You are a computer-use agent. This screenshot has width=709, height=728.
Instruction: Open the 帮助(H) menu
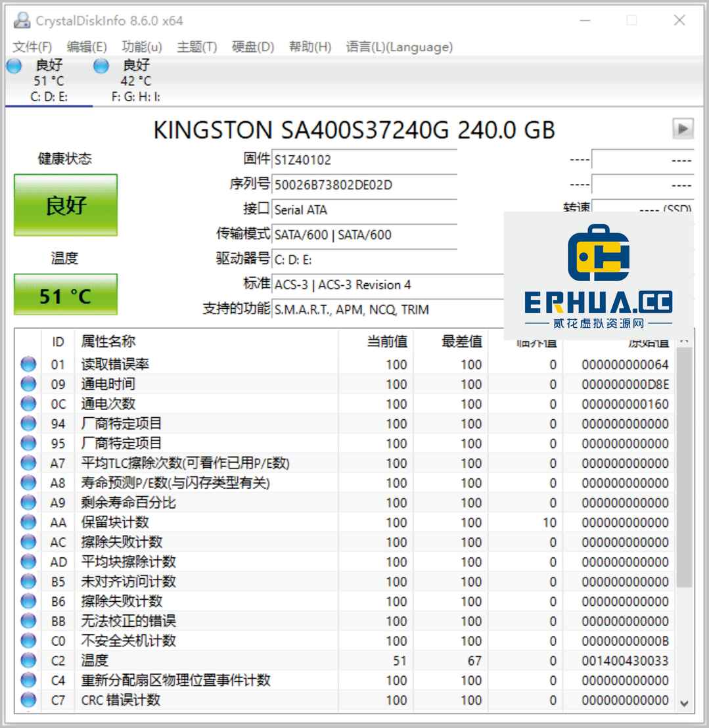point(309,47)
